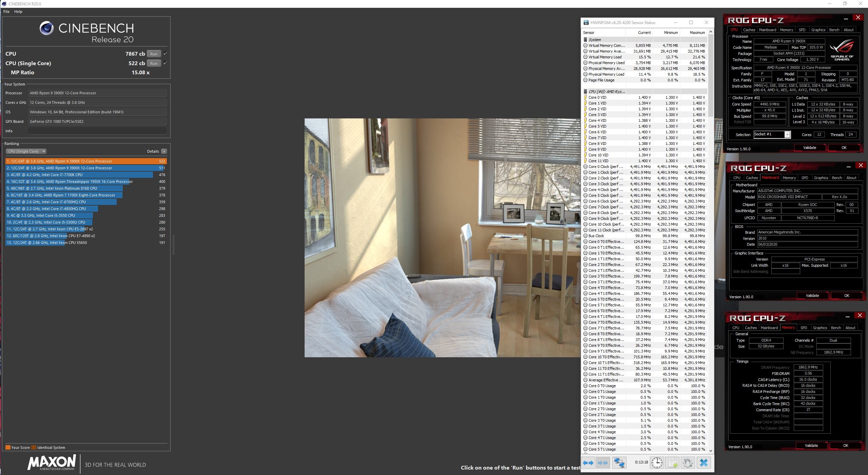Viewport: 868px width, 475px height.
Task: Click the HWiNFO64 title bar app icon
Action: point(586,23)
